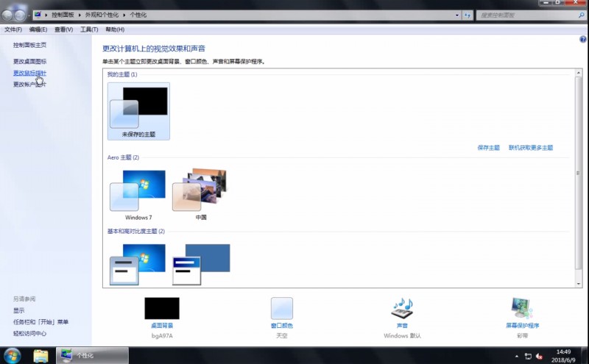589x364 pixels.
Task: Click the theme list scroll up arrow
Action: click(x=579, y=73)
